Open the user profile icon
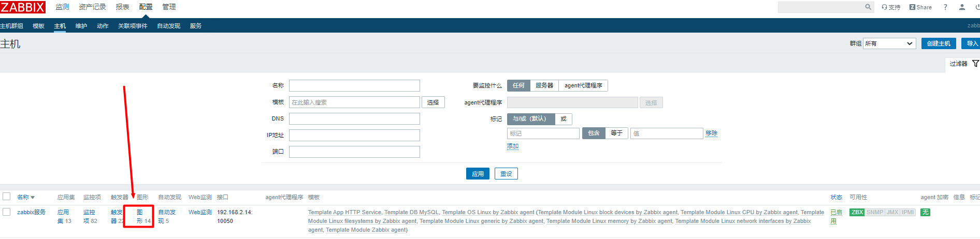 962,7
